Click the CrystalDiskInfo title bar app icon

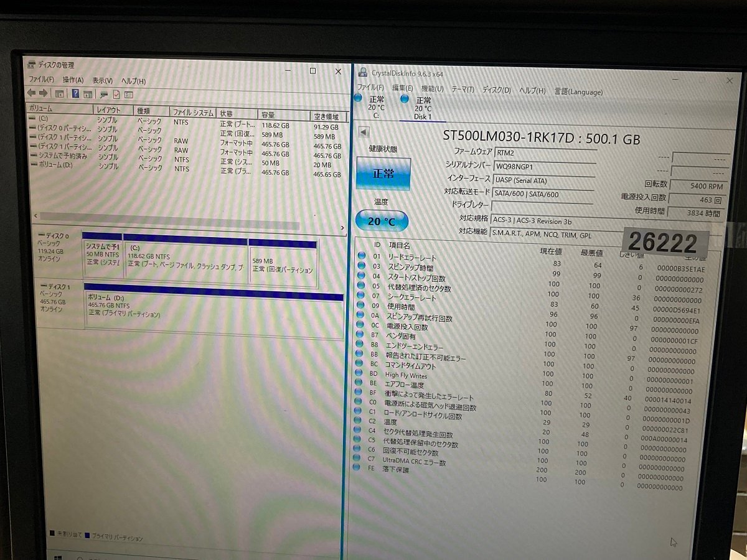click(362, 72)
